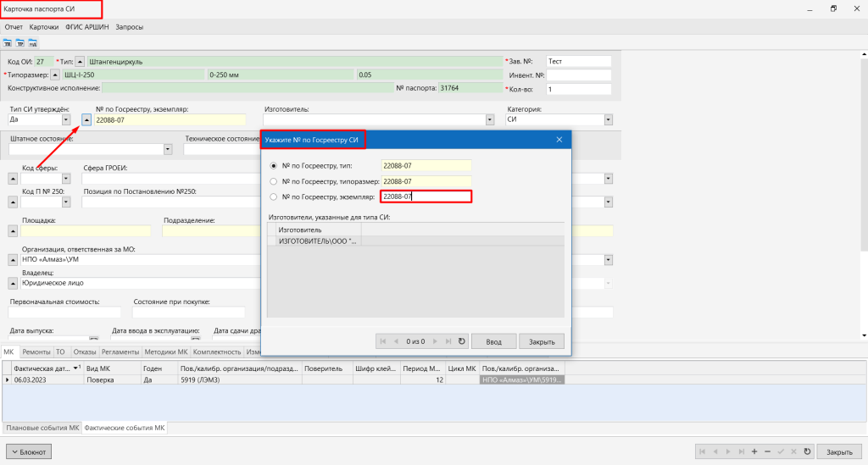868x465 pixels.
Task: Switch to Ремонты tab
Action: (36, 352)
